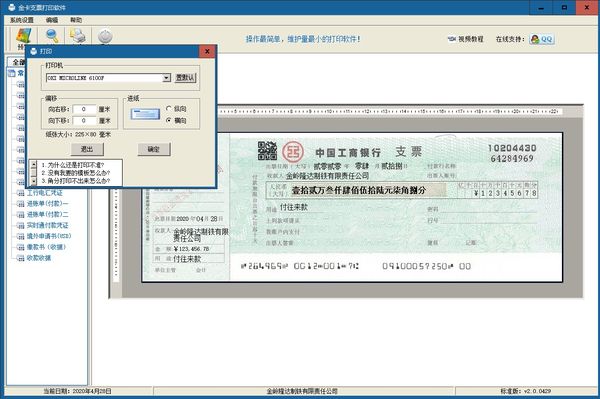Click the colorful template icon in toolbar
This screenshot has width=600, height=399.
tap(24, 36)
